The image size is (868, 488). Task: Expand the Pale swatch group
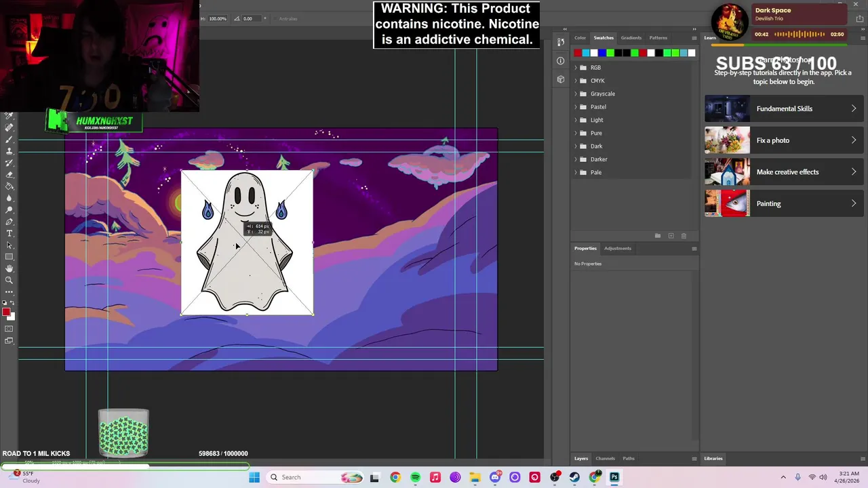pos(576,172)
